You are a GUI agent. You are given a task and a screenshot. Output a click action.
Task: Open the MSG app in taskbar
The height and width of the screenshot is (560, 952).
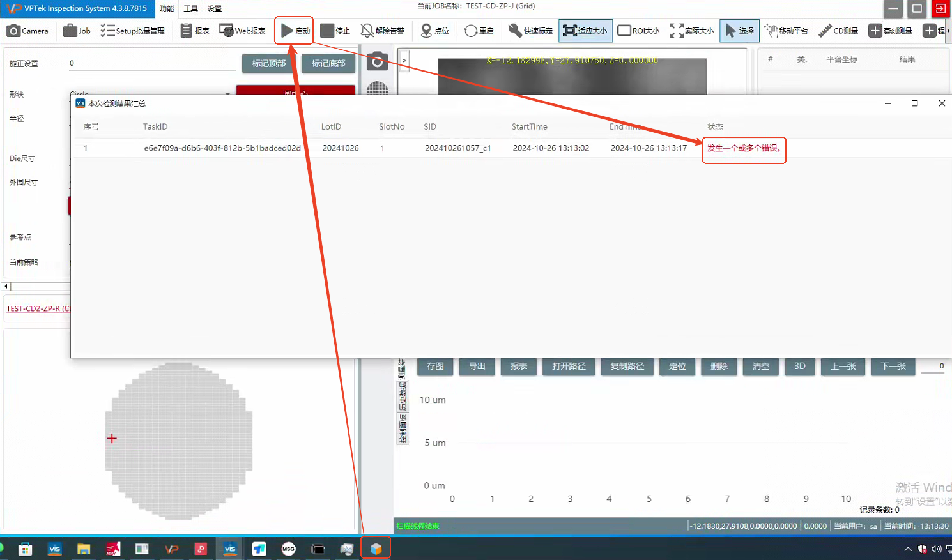[x=288, y=549]
